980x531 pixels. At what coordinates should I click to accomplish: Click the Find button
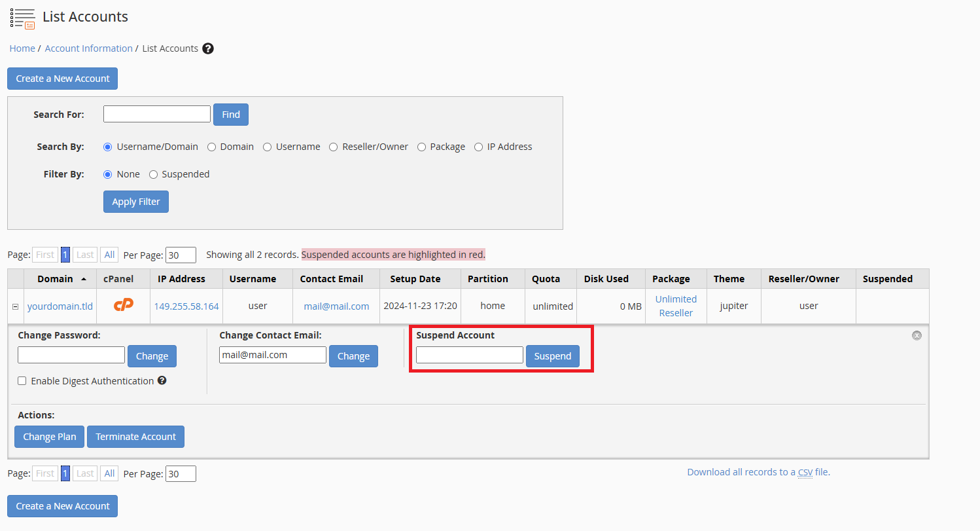231,114
